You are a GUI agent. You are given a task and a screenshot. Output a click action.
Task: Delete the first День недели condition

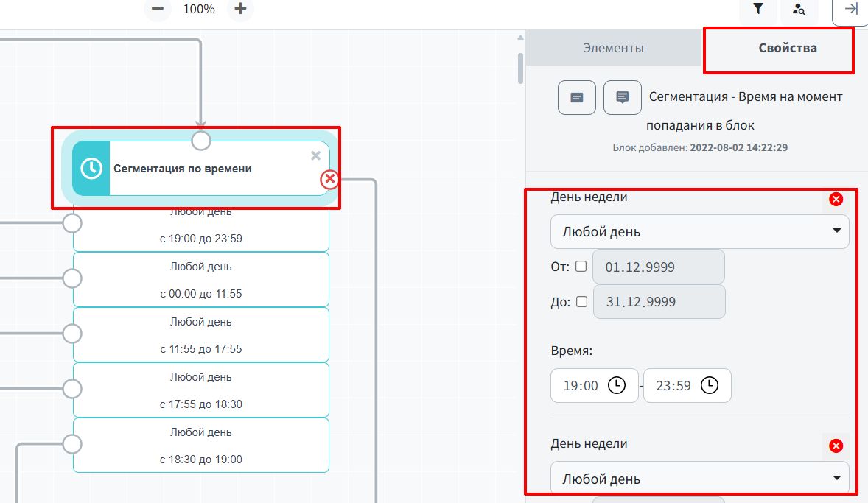pos(836,199)
